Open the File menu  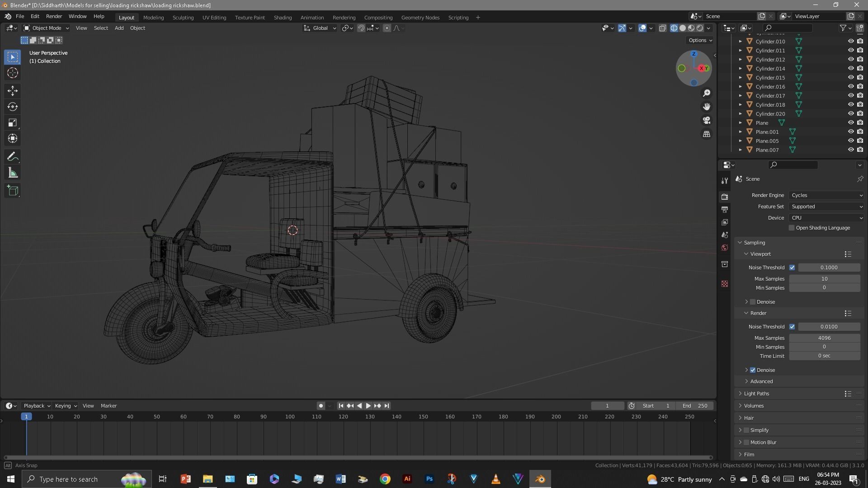coord(20,16)
